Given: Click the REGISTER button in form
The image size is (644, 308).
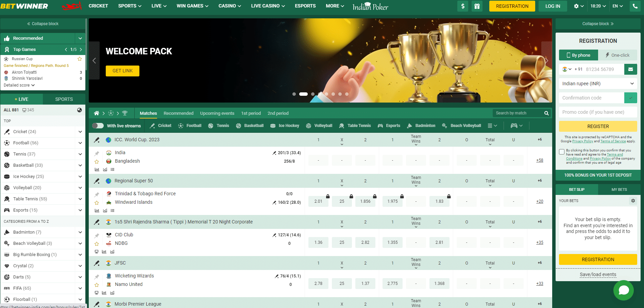Looking at the screenshot, I should (598, 126).
